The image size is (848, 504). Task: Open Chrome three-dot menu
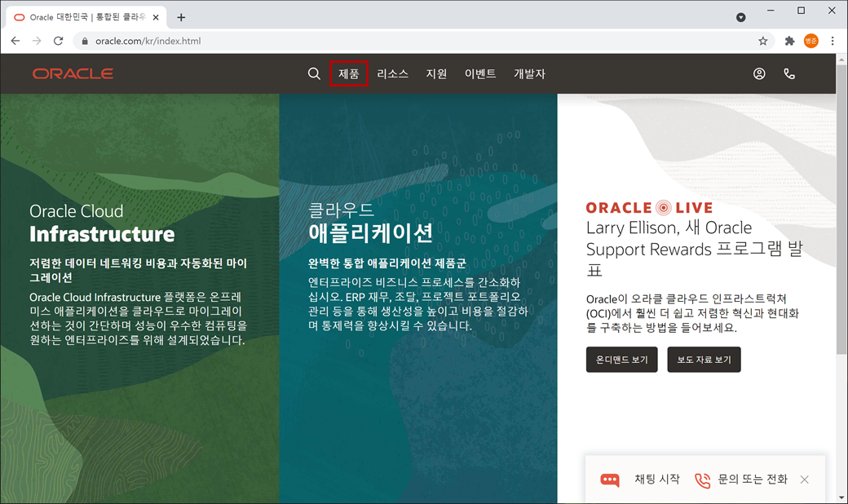coord(833,41)
